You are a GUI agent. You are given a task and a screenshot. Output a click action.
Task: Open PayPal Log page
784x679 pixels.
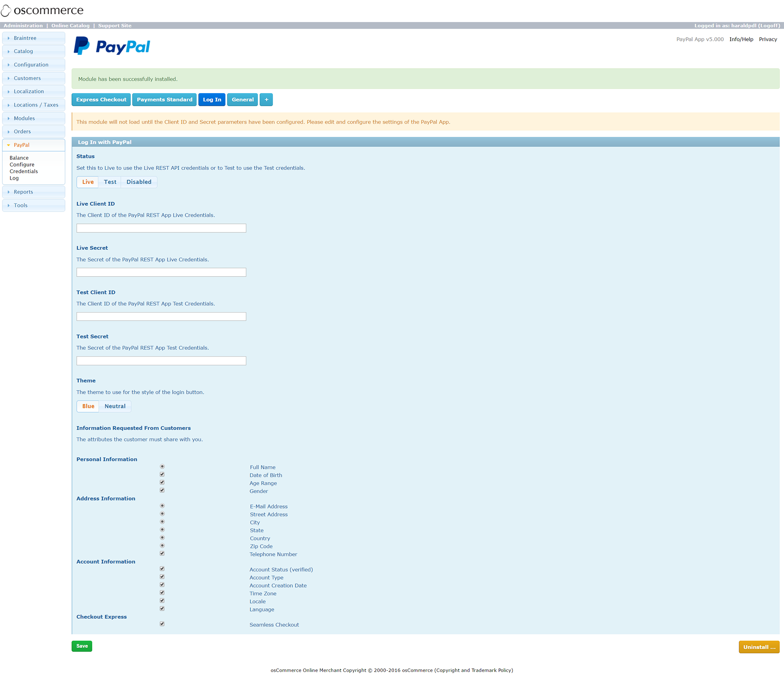[14, 178]
